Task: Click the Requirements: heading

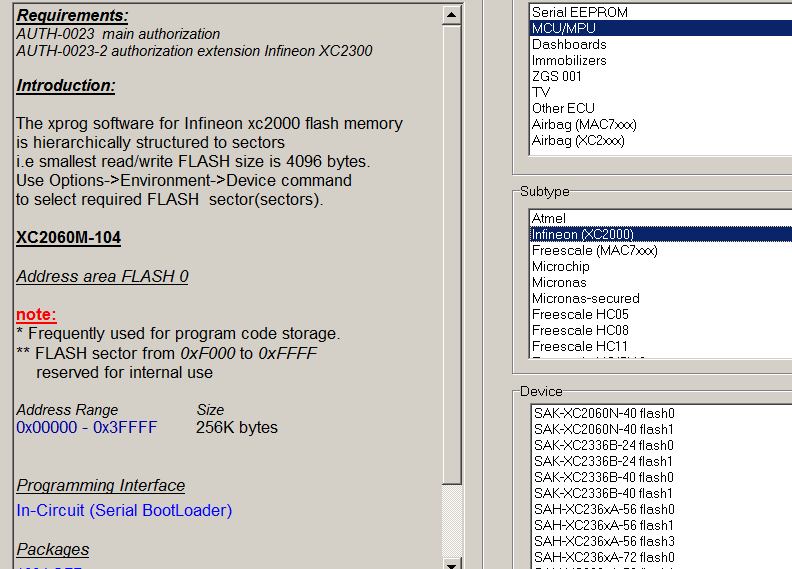Action: [x=72, y=15]
